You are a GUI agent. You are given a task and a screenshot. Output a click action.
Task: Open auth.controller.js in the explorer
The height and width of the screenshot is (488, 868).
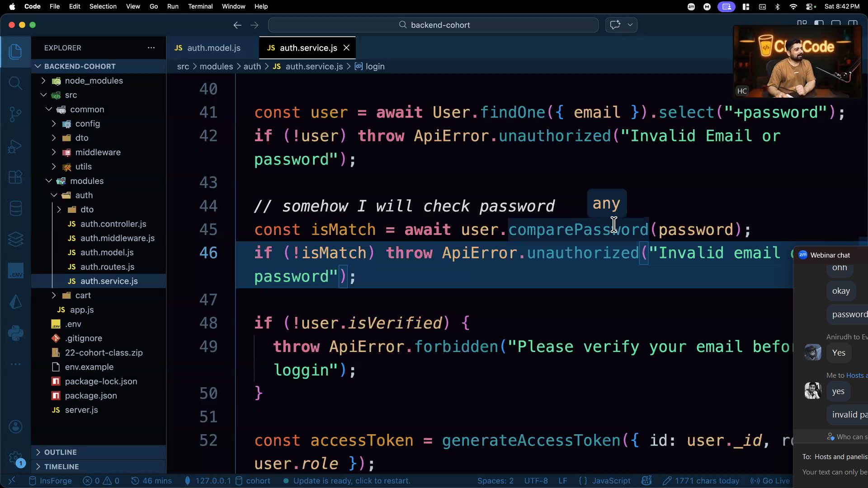pos(113,224)
